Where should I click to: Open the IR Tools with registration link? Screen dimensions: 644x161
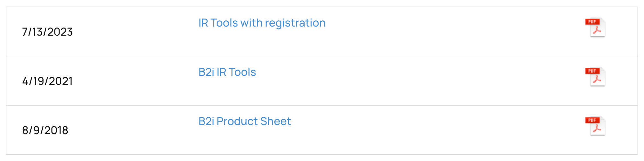(x=262, y=23)
